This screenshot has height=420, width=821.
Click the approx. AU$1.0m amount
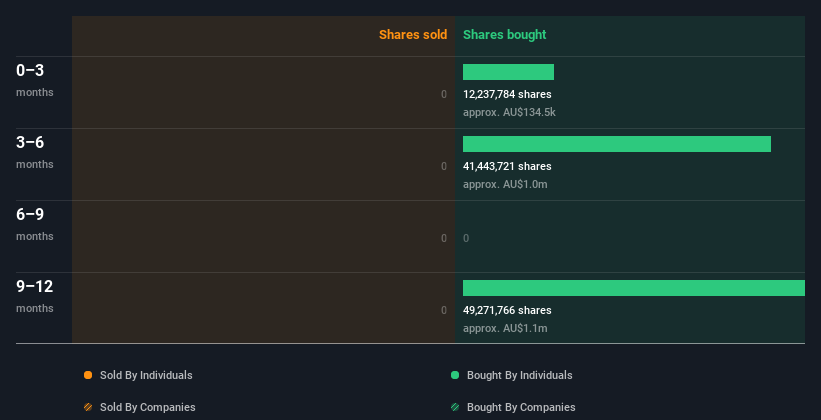(x=505, y=184)
